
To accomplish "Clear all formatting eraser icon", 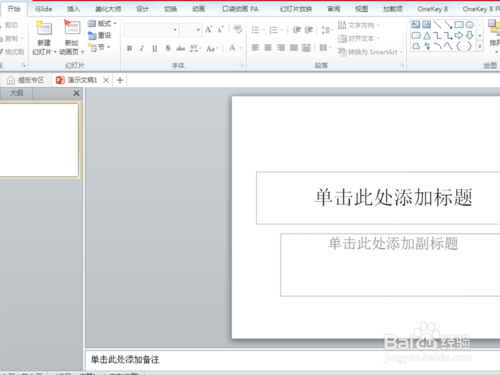I will [238, 29].
